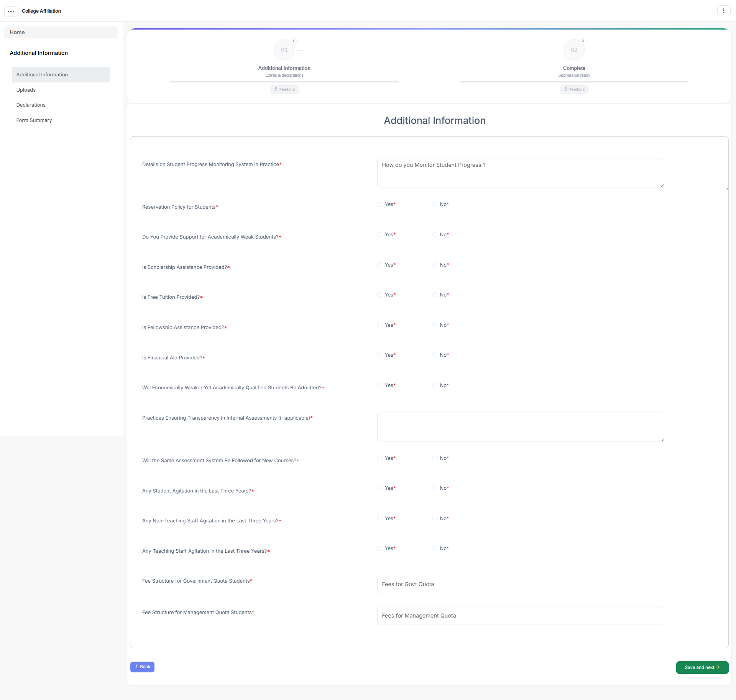Choose No for Support for Academically Weak Students
Image resolution: width=736 pixels, height=700 pixels.
(x=435, y=234)
